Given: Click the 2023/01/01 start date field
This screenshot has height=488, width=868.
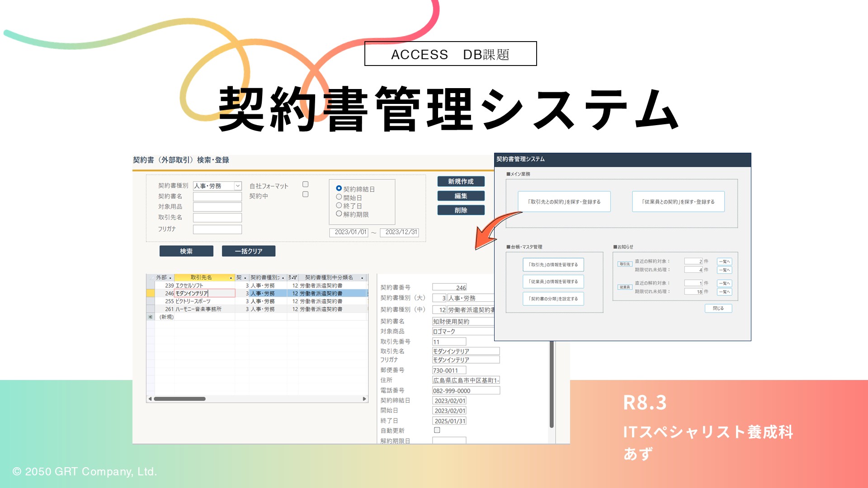Looking at the screenshot, I should [x=349, y=233].
